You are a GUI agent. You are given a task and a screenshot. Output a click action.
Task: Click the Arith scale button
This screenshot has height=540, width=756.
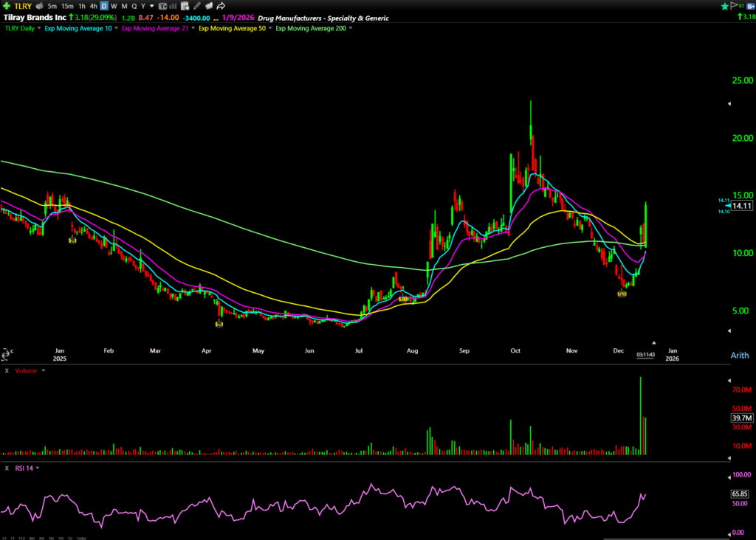click(739, 355)
